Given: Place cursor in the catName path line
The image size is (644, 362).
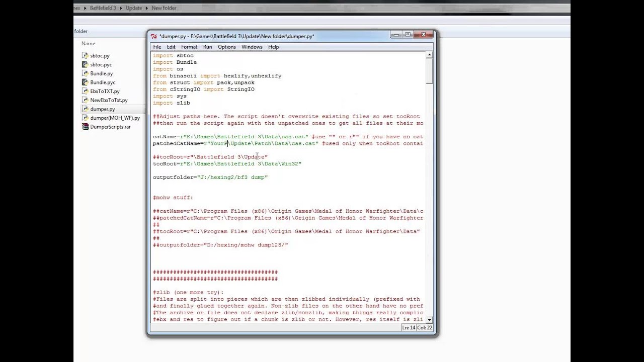Looking at the screenshot, I should (x=288, y=137).
